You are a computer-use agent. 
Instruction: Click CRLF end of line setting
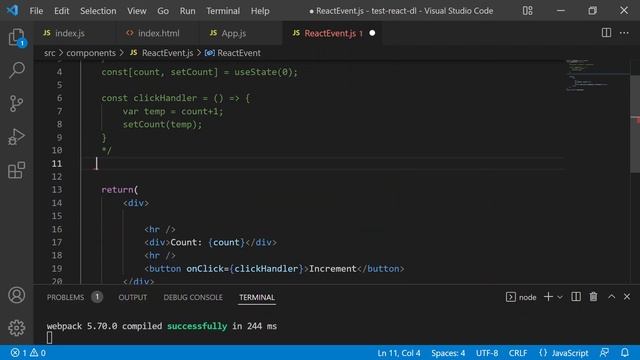pyautogui.click(x=518, y=353)
